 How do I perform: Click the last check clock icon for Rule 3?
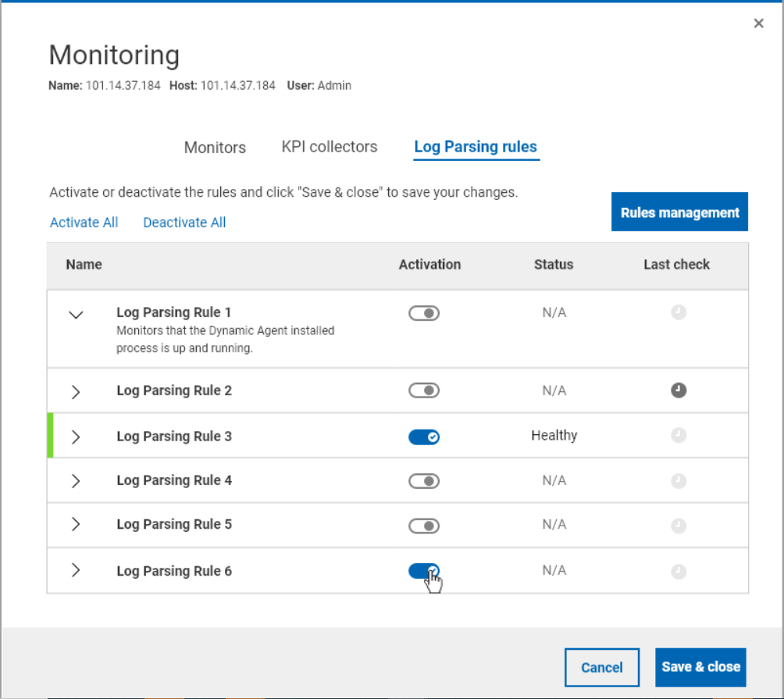pyautogui.click(x=679, y=436)
